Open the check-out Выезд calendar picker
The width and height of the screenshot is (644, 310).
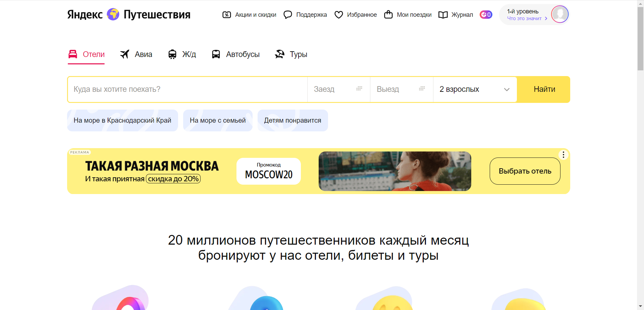[401, 89]
